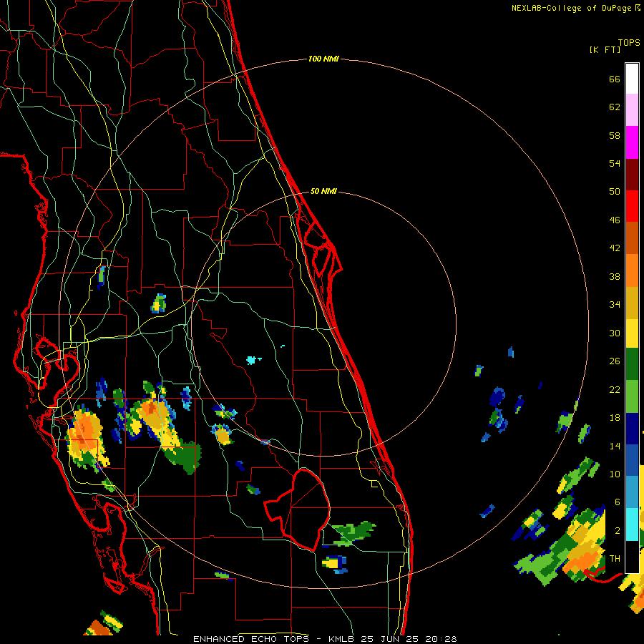Image resolution: width=644 pixels, height=644 pixels.
Task: Click the 46 value on the legend
Action: (x=615, y=220)
